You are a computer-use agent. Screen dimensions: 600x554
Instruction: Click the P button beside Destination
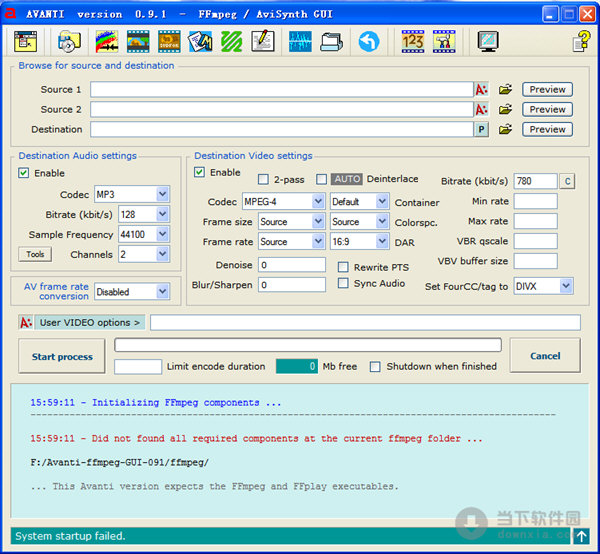481,130
